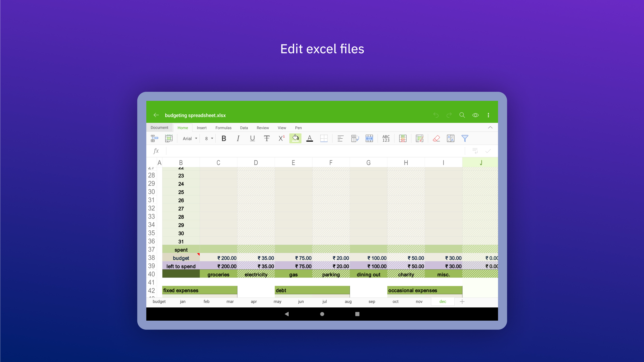Click the cell format icon at toolbar start
The height and width of the screenshot is (362, 644).
[x=154, y=139]
